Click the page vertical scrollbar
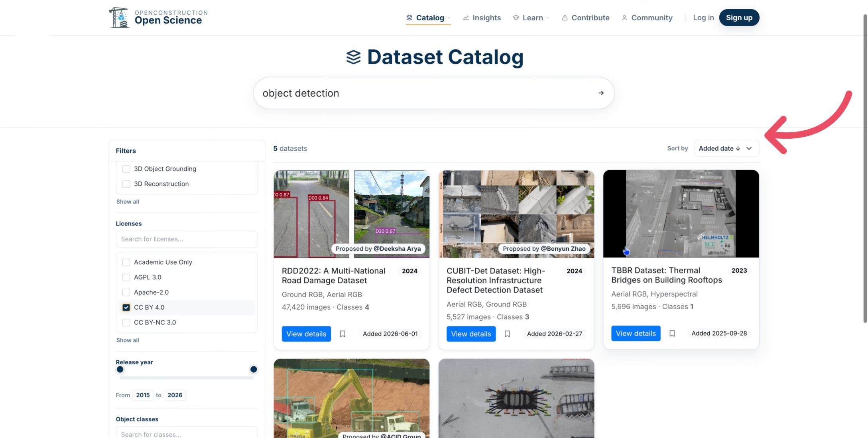 pos(865,168)
